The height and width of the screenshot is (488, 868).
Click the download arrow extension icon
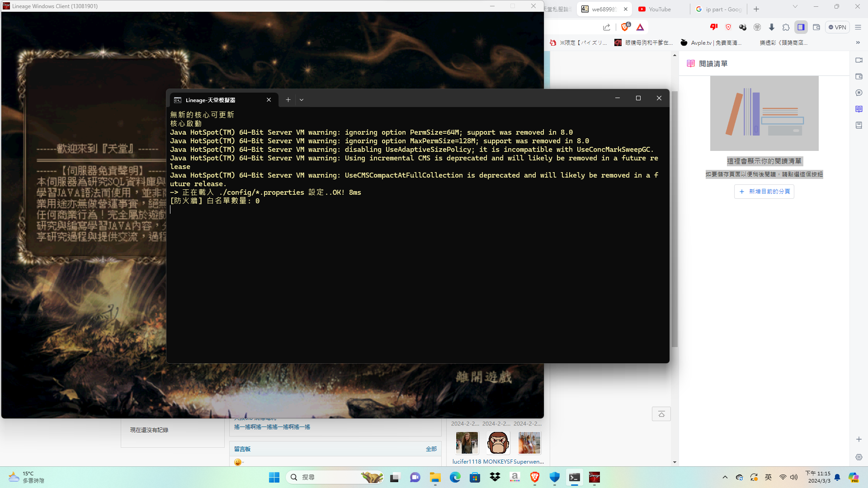(x=772, y=27)
